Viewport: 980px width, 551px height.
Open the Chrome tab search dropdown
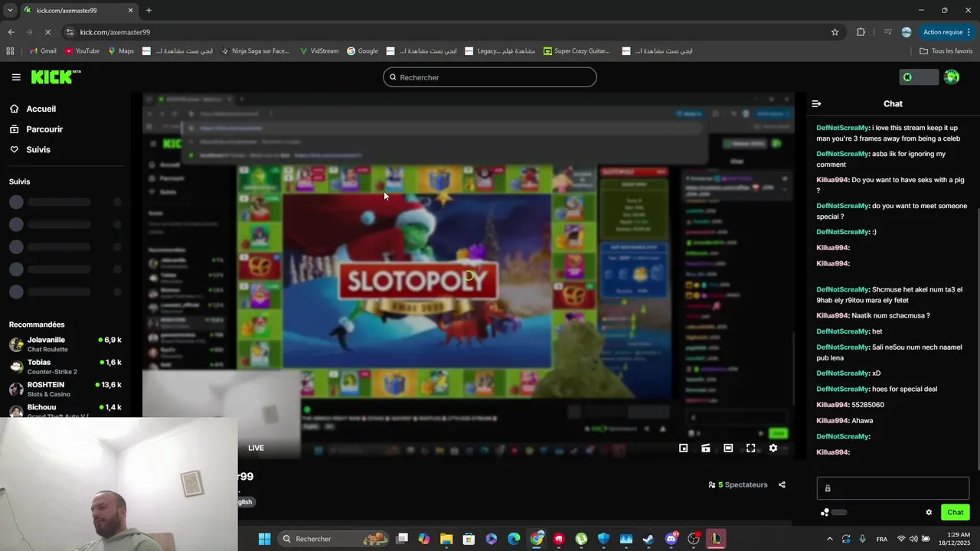pyautogui.click(x=10, y=10)
